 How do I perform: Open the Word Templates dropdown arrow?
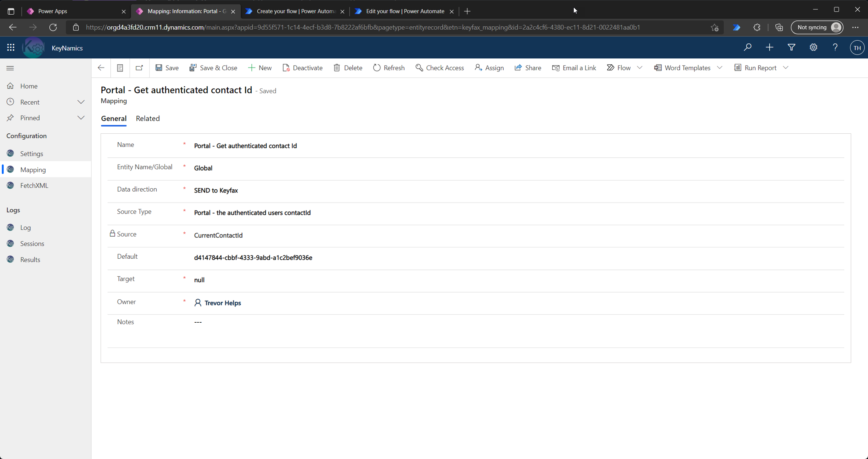point(720,68)
